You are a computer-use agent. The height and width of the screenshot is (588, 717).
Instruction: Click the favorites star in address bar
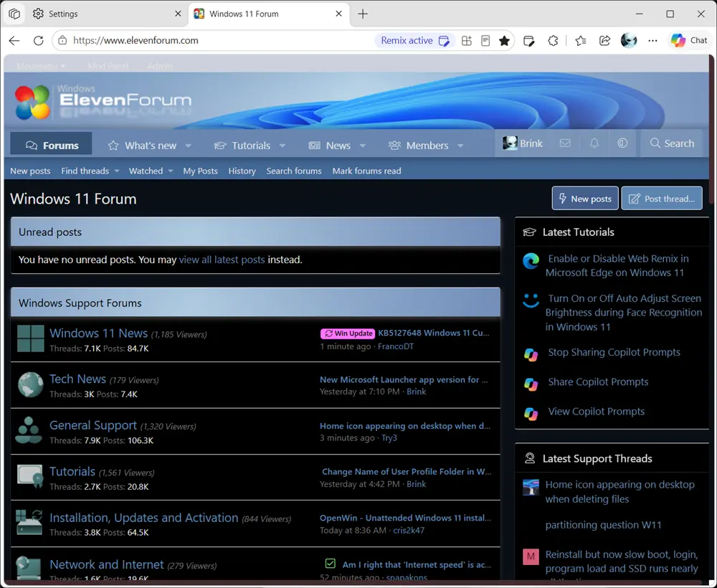504,41
